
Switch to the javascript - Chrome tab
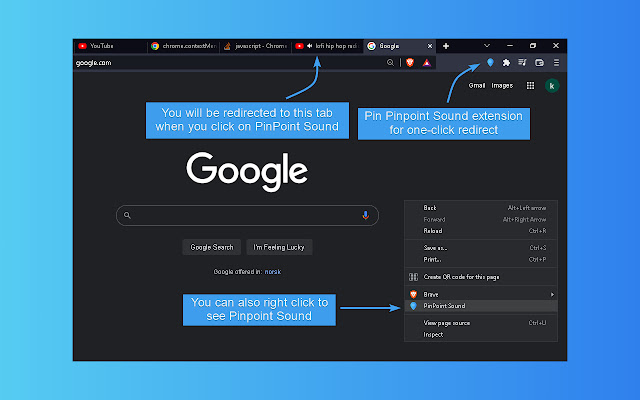pyautogui.click(x=256, y=46)
